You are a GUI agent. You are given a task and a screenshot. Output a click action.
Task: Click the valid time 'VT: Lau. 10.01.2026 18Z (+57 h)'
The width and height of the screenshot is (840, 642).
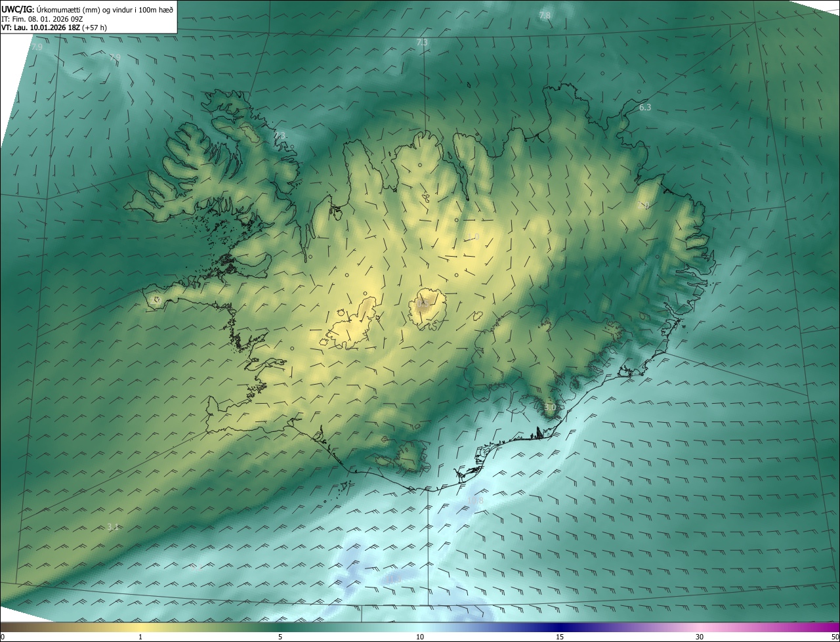[54, 28]
